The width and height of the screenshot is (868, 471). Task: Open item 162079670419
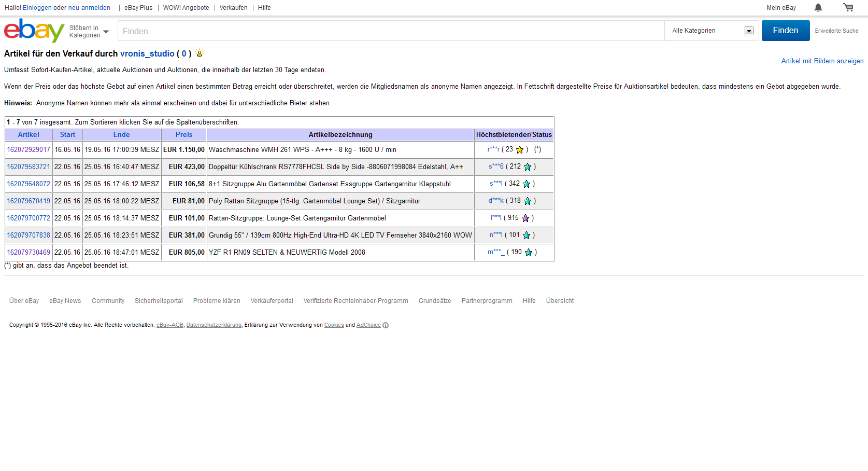[x=29, y=201]
